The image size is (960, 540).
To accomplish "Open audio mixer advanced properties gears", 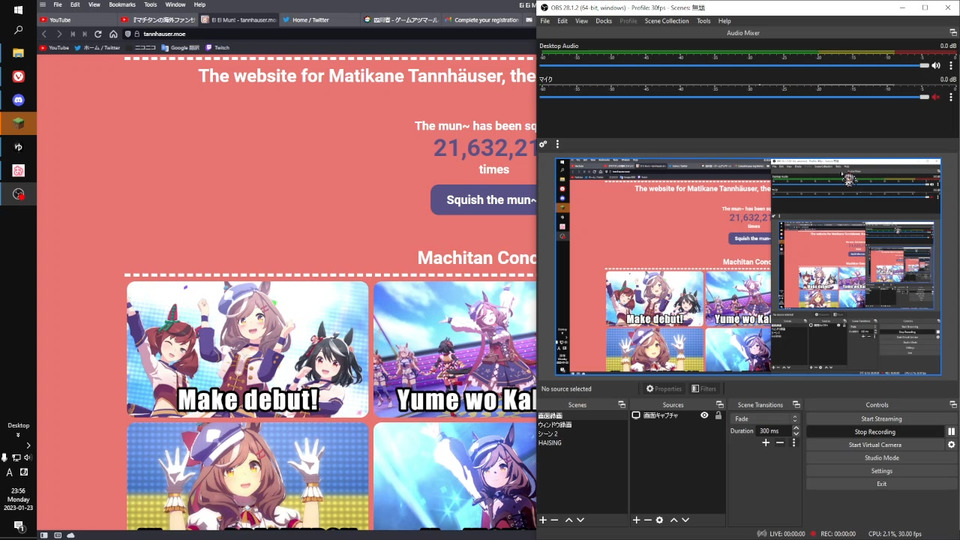I will click(543, 144).
